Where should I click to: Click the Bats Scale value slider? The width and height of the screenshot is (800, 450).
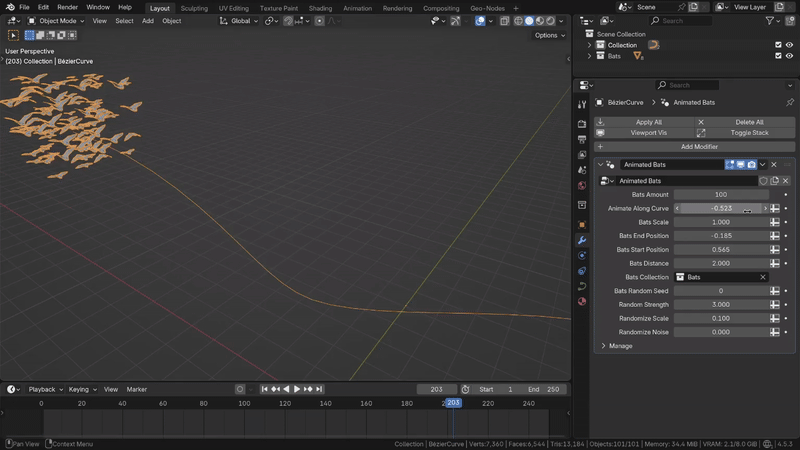(x=720, y=222)
